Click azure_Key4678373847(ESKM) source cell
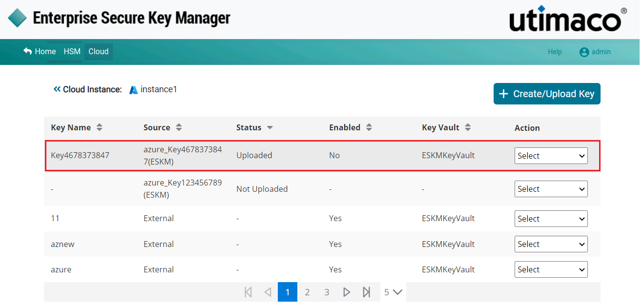Screen dimensions: 644x308 click(183, 155)
